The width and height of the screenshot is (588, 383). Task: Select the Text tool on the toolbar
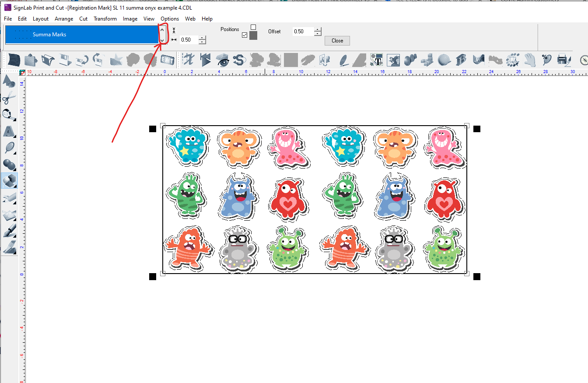click(x=377, y=60)
